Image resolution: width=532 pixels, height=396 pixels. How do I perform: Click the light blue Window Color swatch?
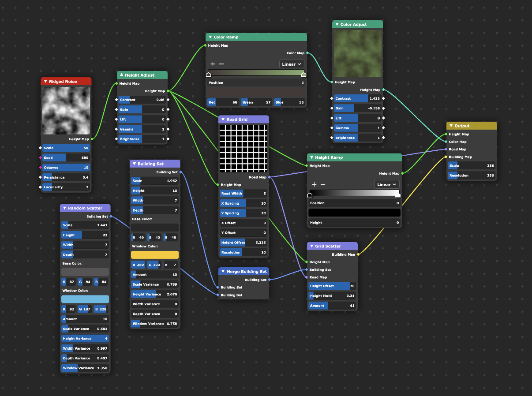85,299
